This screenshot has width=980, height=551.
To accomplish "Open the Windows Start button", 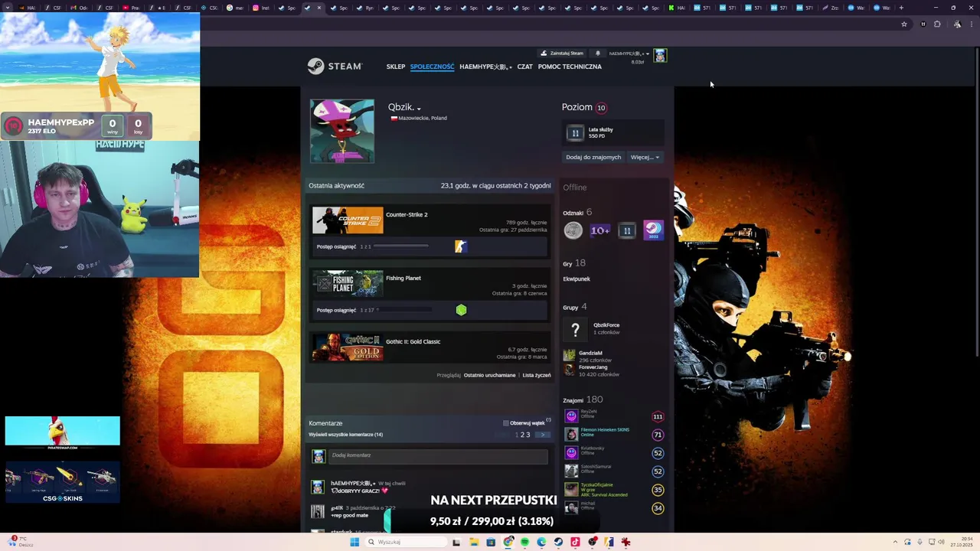I will (354, 542).
